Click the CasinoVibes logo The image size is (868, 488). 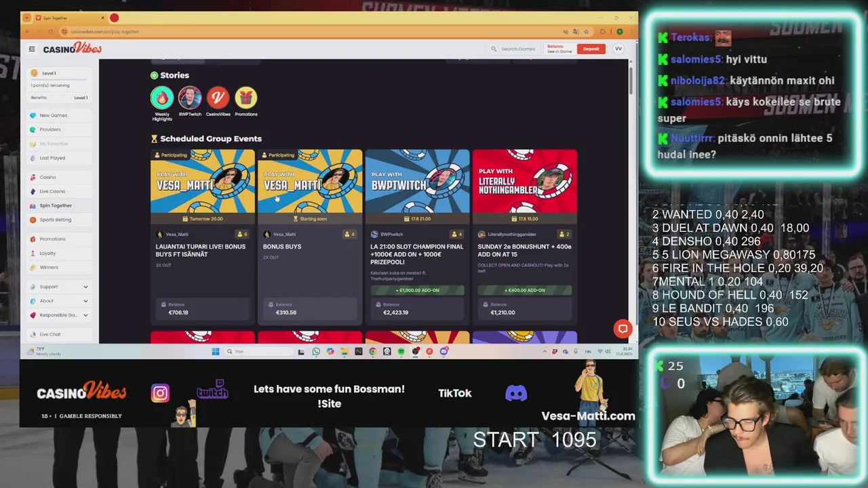[x=73, y=49]
